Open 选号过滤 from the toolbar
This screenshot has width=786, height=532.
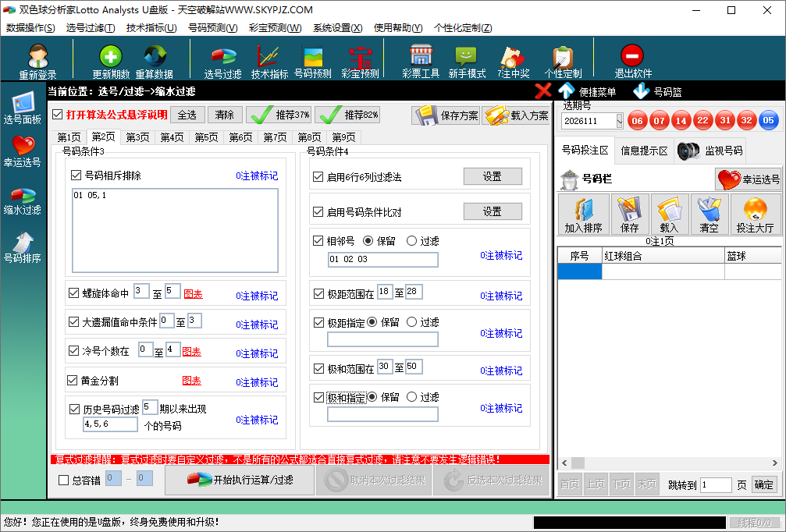222,61
